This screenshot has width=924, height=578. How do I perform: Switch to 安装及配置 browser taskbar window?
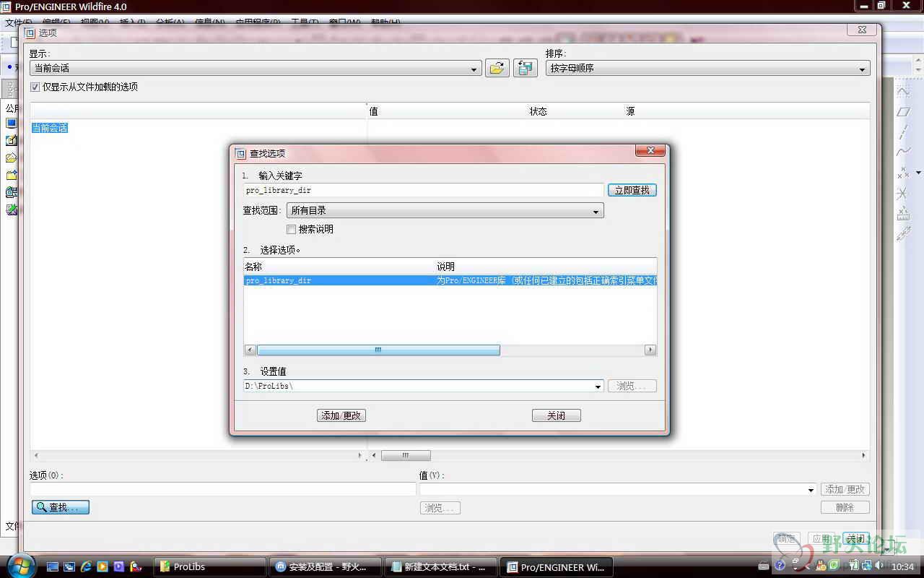326,566
